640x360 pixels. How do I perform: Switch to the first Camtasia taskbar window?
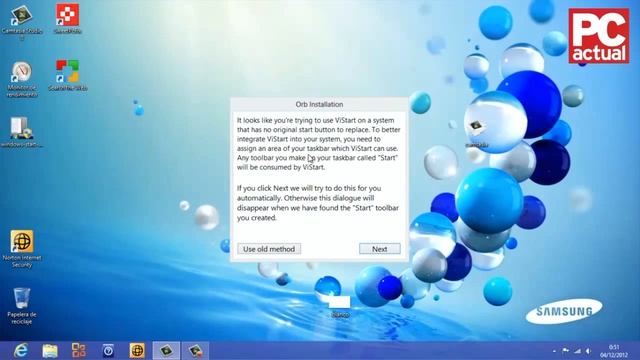pos(166,351)
